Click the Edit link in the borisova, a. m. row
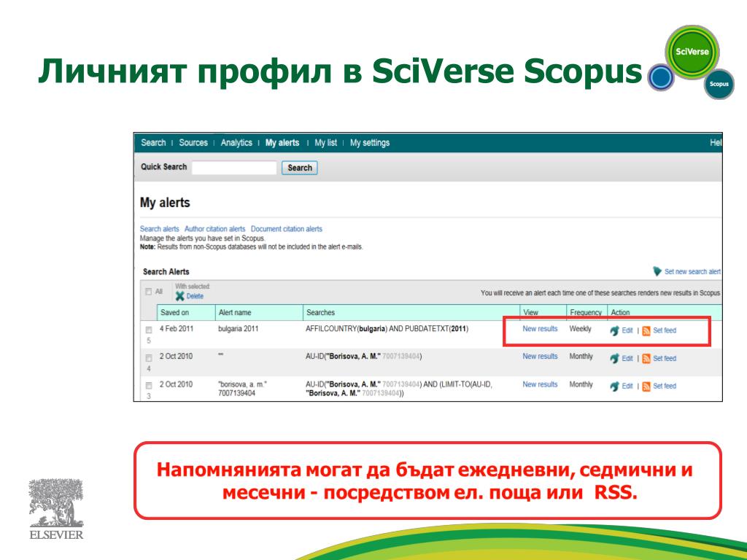This screenshot has width=747, height=560. tap(627, 386)
